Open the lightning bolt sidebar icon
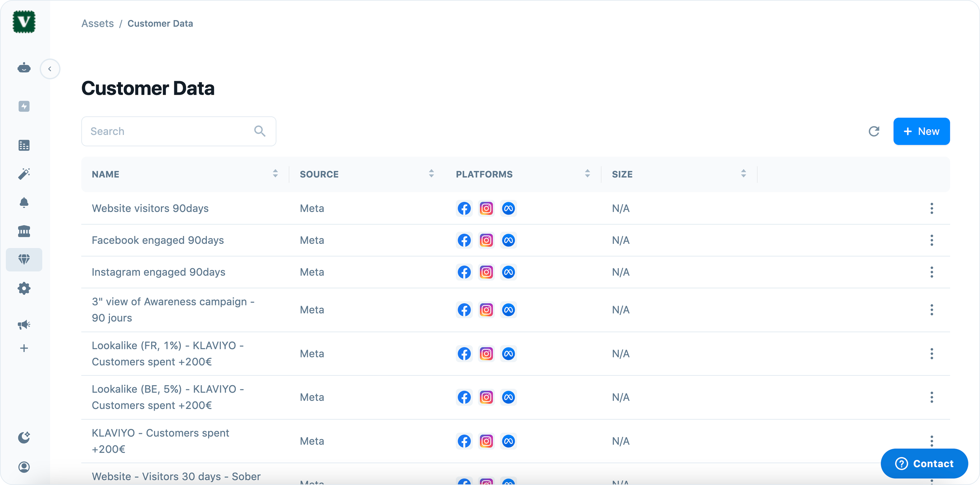 click(x=24, y=106)
